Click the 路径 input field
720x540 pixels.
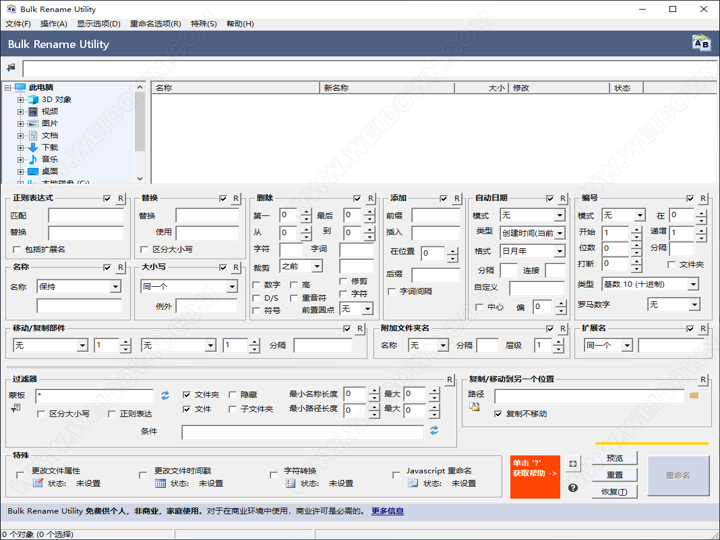point(588,395)
